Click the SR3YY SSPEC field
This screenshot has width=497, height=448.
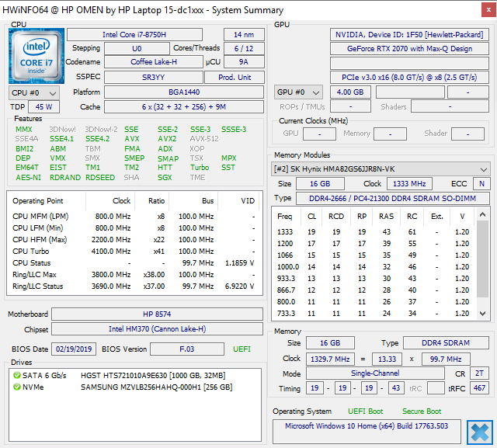point(154,77)
